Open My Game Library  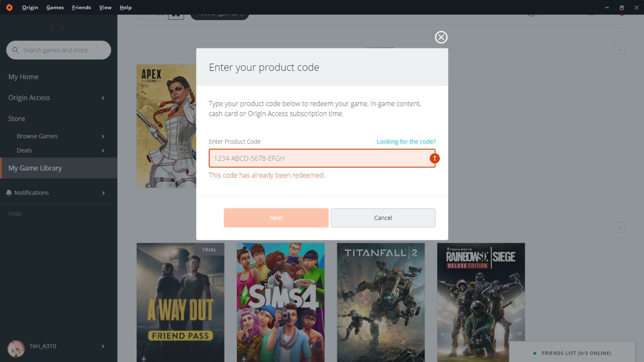point(59,168)
